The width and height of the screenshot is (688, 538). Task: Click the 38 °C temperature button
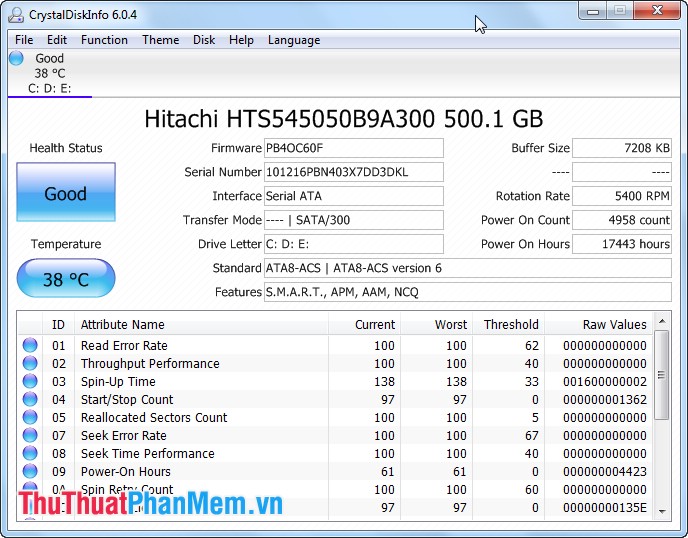(66, 278)
